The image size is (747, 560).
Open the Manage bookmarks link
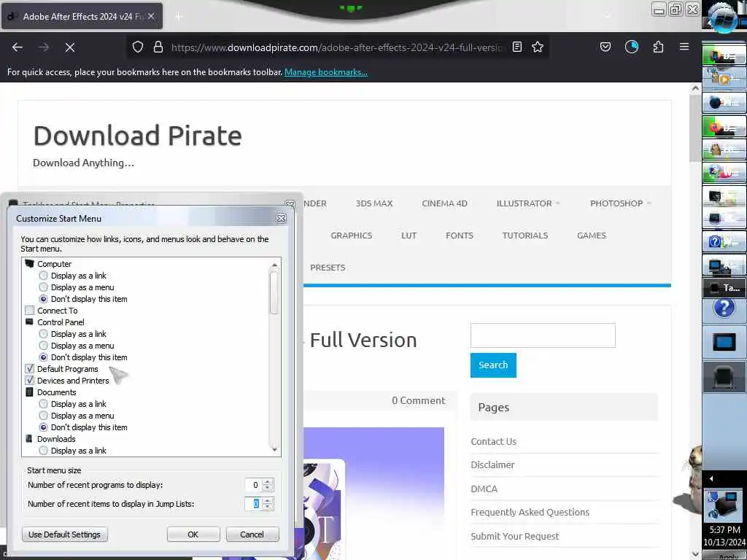[326, 72]
